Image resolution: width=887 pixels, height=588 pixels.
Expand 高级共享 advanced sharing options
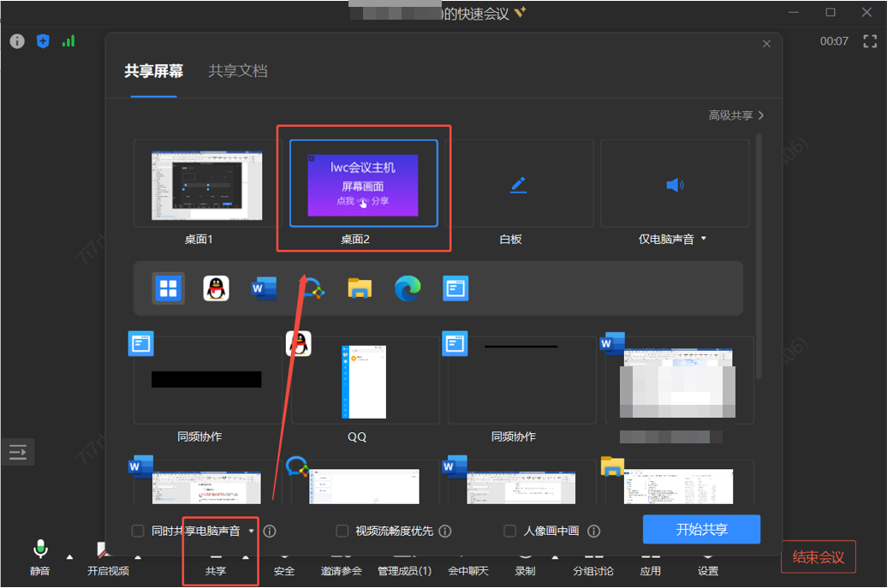click(x=735, y=115)
